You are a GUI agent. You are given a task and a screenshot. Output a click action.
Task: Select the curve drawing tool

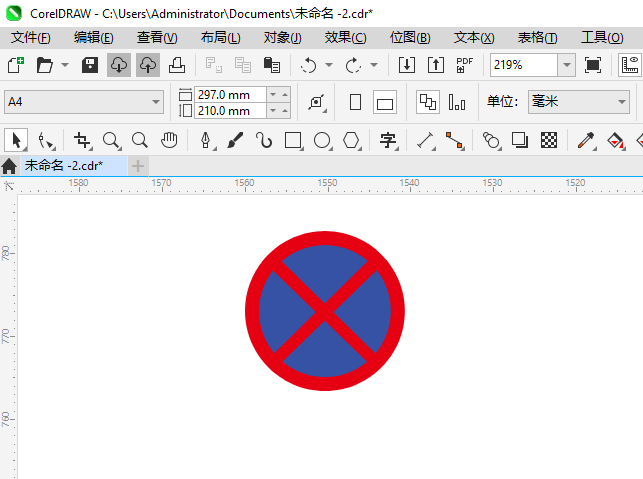pyautogui.click(x=264, y=140)
